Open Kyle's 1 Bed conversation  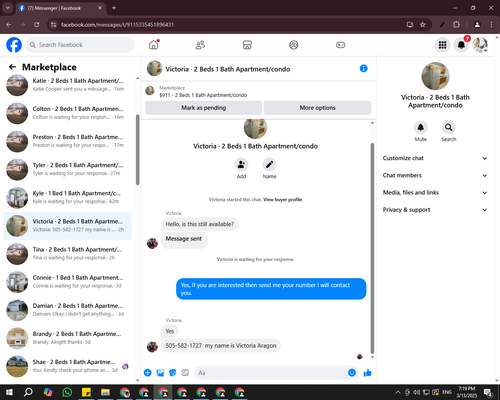(x=67, y=198)
